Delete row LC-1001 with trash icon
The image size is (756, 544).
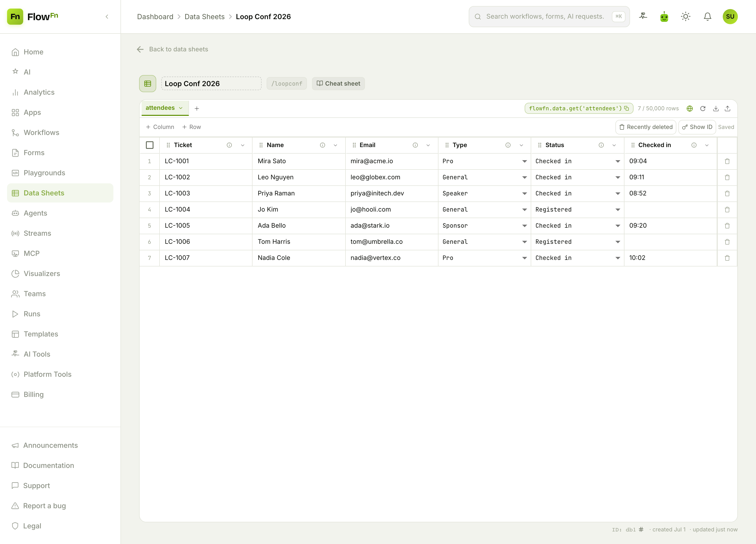click(727, 161)
